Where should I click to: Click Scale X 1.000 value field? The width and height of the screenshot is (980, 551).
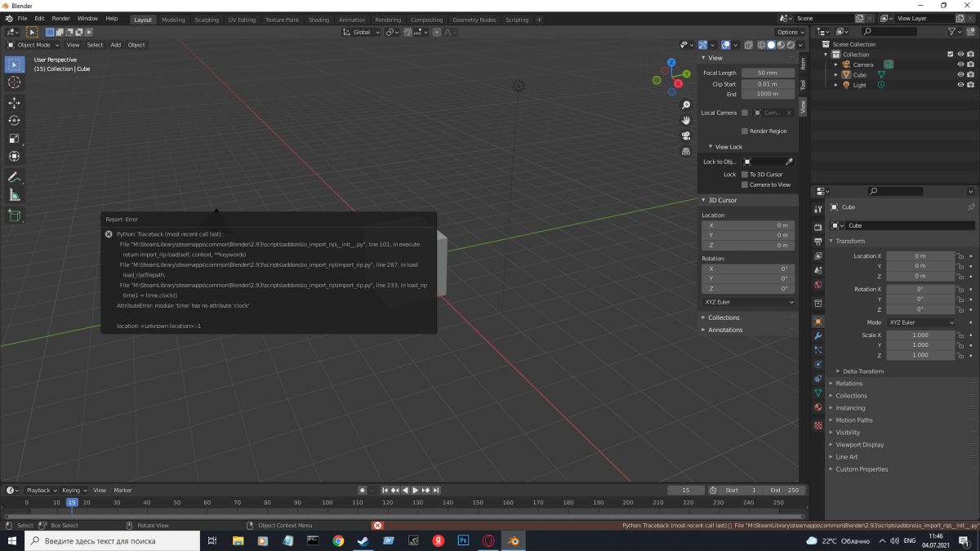pos(920,335)
